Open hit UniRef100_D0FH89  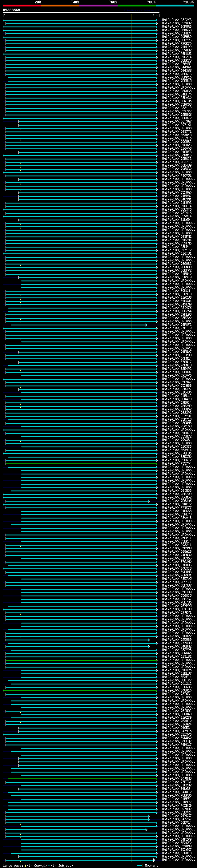(x=177, y=37)
